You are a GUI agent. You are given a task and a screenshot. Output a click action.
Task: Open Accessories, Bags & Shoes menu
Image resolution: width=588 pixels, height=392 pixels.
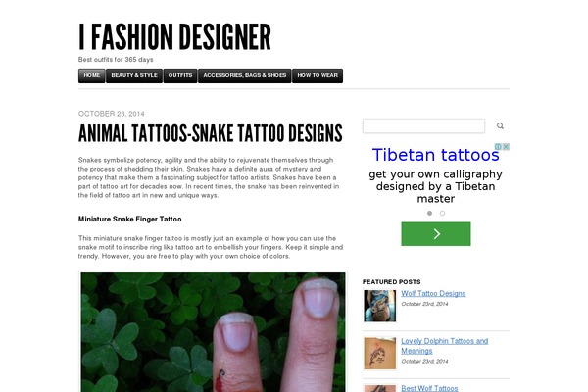[x=244, y=75]
